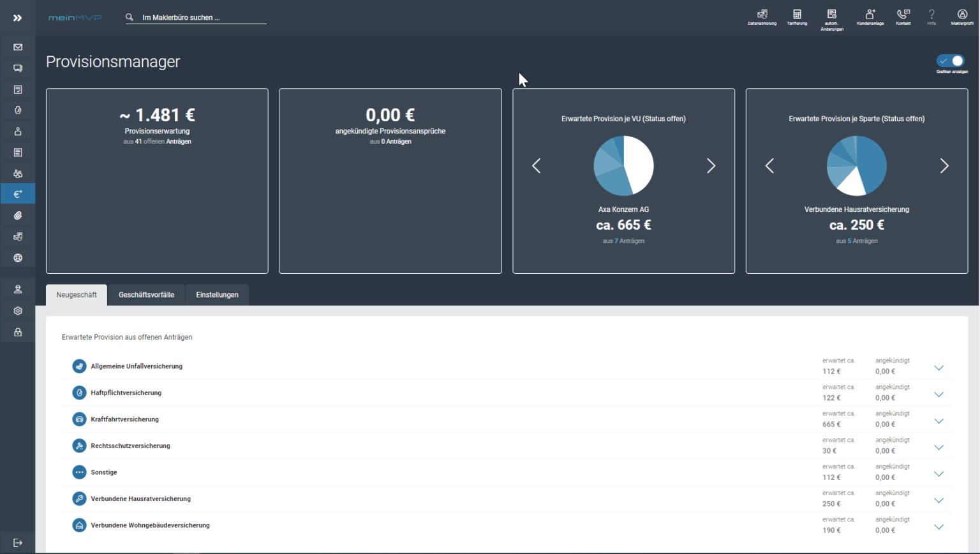
Task: Open the Hilfe question mark icon
Action: tap(931, 15)
